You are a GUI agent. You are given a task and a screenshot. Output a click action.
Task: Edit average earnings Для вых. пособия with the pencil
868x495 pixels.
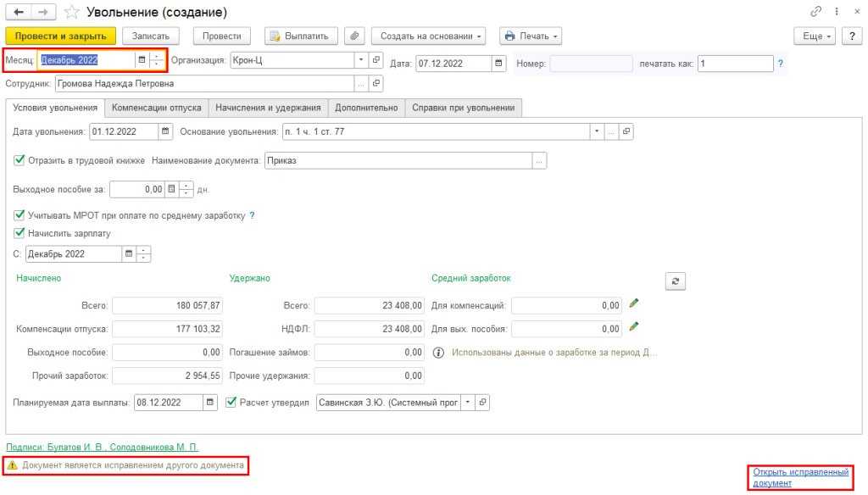[x=634, y=326]
